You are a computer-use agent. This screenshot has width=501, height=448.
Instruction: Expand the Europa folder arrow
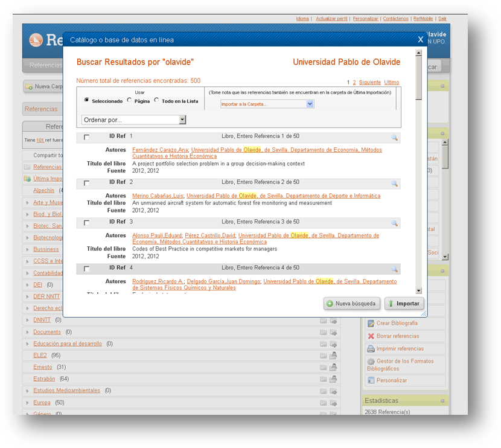28,403
